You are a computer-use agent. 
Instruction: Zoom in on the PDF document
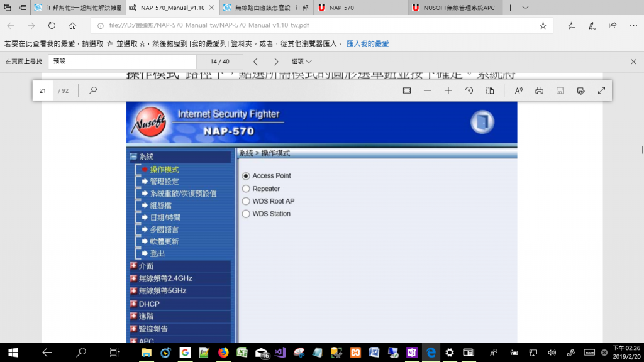click(x=448, y=90)
